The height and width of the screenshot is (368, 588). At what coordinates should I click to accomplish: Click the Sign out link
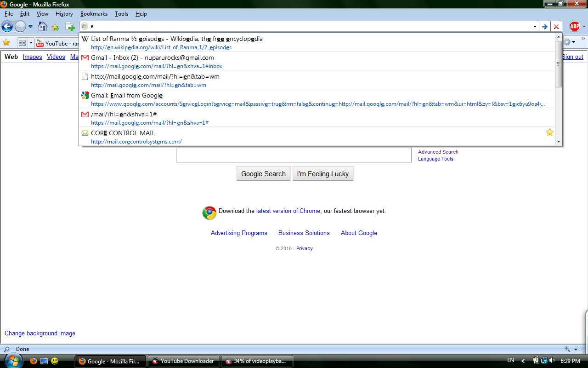tap(572, 57)
